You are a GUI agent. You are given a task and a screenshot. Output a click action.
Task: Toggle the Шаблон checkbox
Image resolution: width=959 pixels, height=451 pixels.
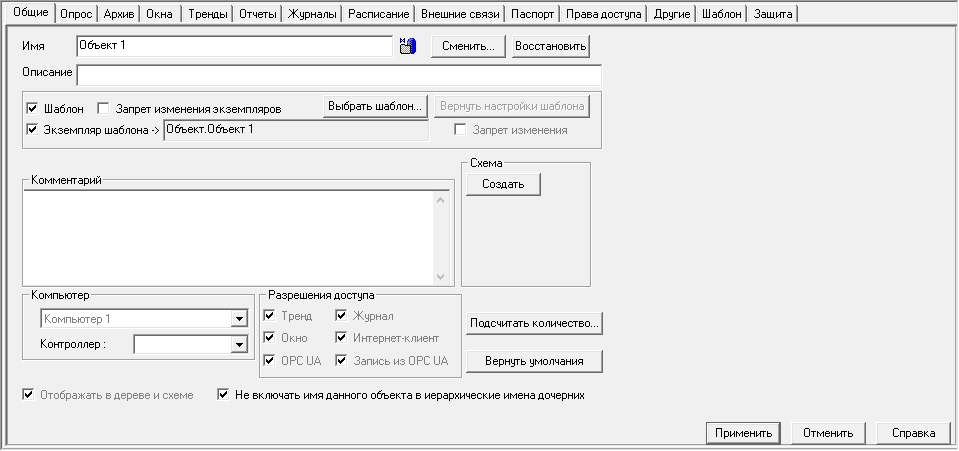click(32, 109)
